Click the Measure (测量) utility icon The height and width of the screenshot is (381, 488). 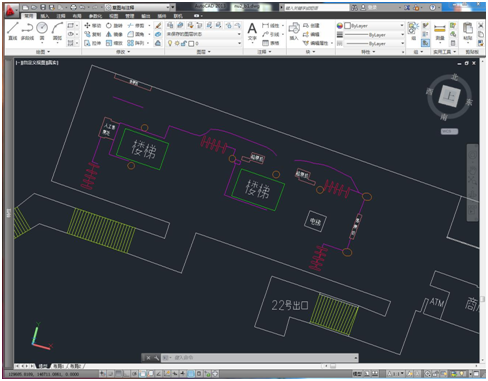(440, 32)
